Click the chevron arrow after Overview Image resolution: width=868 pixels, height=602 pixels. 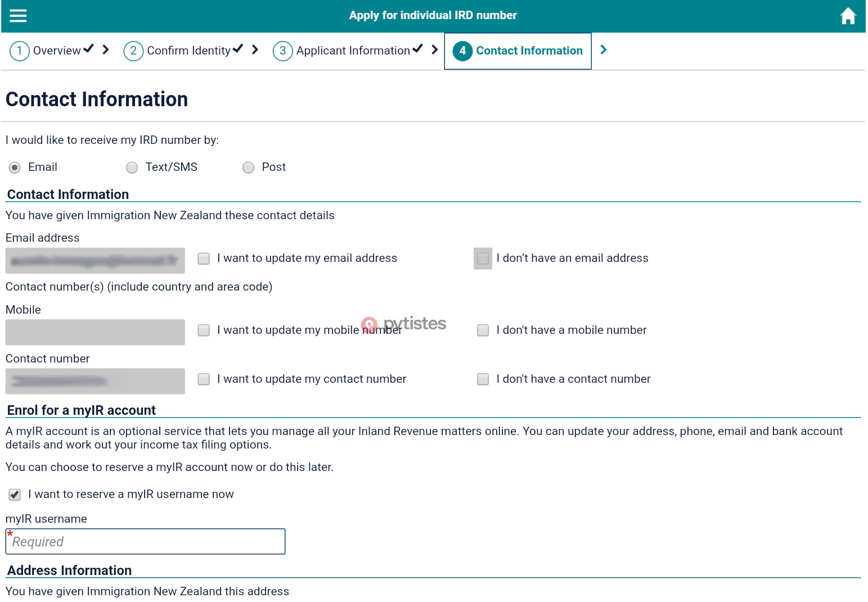pyautogui.click(x=106, y=50)
